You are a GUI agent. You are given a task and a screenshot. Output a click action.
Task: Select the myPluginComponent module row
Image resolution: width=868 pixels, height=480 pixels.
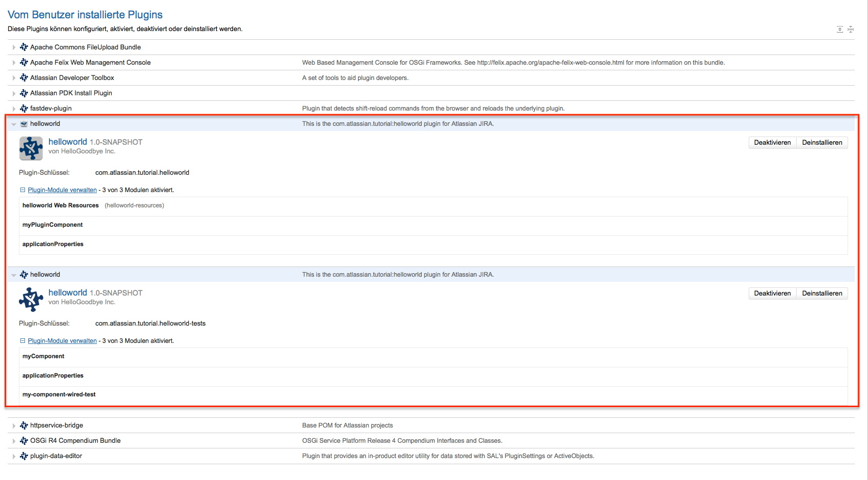point(433,226)
